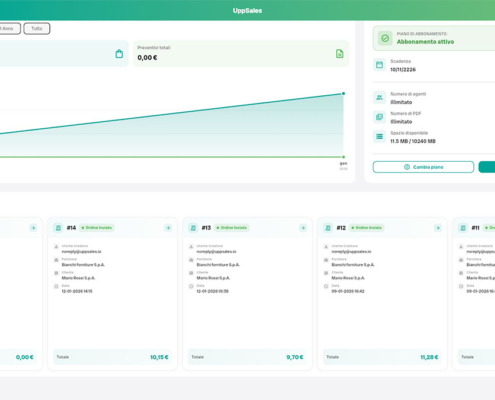
Task: Click date 12-01-2026 10:38 on order #13
Action: click(x=212, y=291)
